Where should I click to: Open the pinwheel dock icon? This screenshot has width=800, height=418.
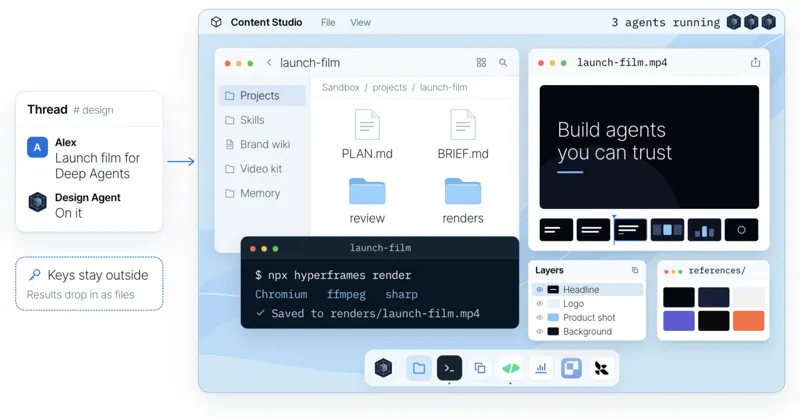tap(602, 368)
